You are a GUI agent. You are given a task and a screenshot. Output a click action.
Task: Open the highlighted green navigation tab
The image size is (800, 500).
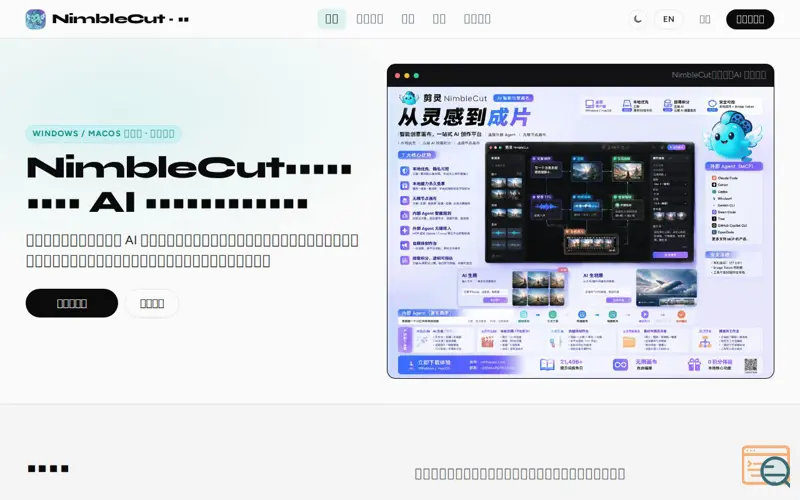(x=332, y=19)
